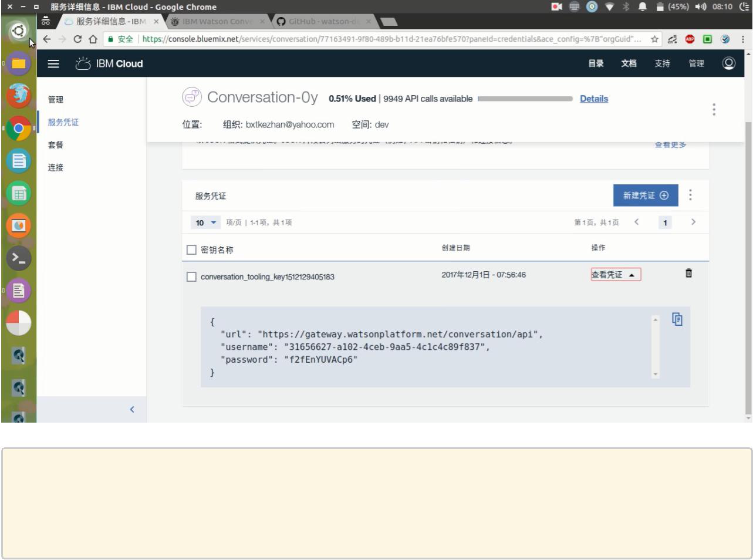Delete the conversation_tooling_key credential with the trash icon
The width and height of the screenshot is (753, 560).
688,273
